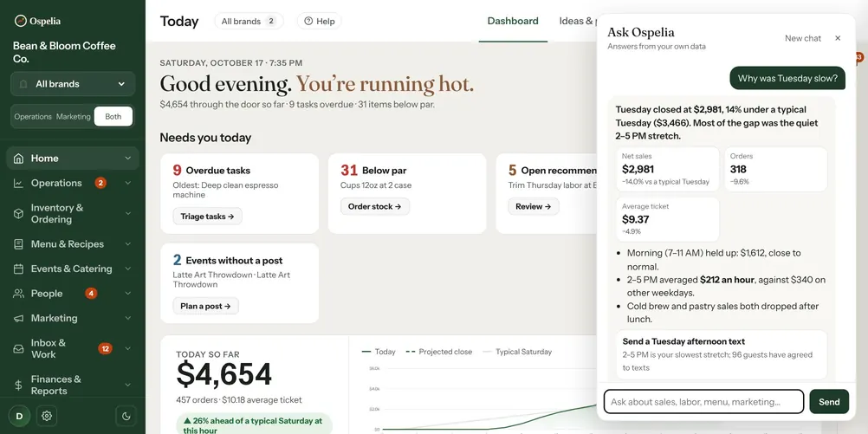
Task: Toggle dark mode with moon icon
Action: [x=126, y=416]
